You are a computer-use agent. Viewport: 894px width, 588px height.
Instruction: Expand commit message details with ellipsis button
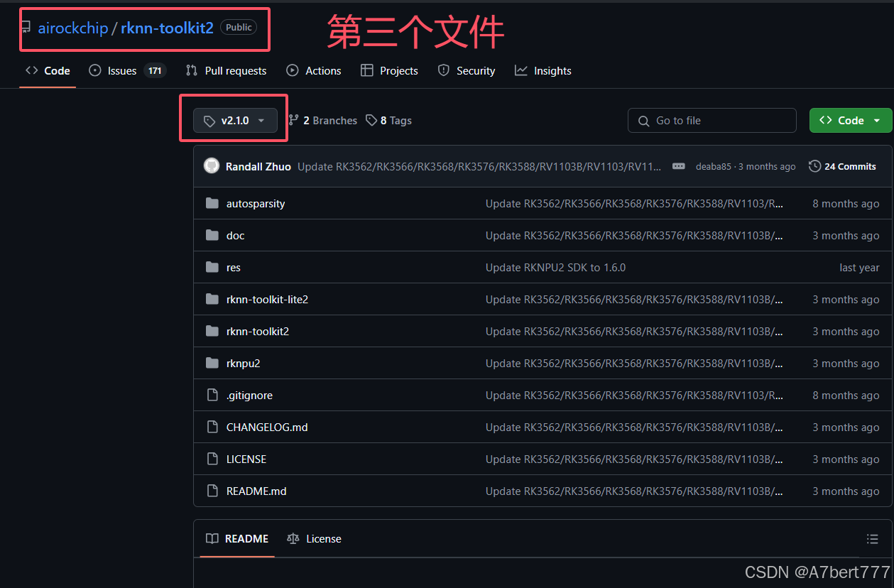coord(679,166)
